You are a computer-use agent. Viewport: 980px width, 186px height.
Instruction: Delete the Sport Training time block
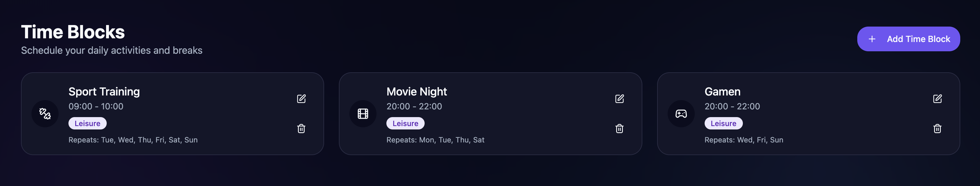coord(301,129)
